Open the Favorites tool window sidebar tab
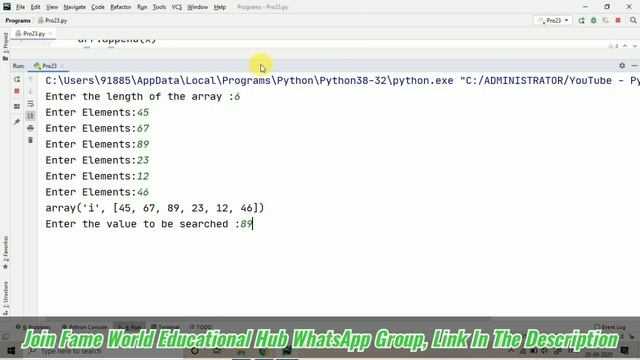This screenshot has height=360, width=640. pyautogui.click(x=5, y=252)
